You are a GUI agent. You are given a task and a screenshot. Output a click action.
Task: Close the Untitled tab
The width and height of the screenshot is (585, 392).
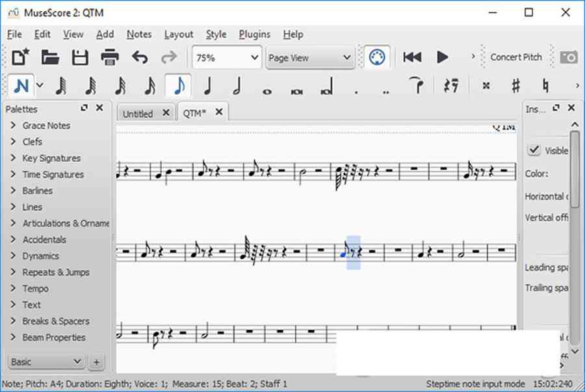point(166,112)
